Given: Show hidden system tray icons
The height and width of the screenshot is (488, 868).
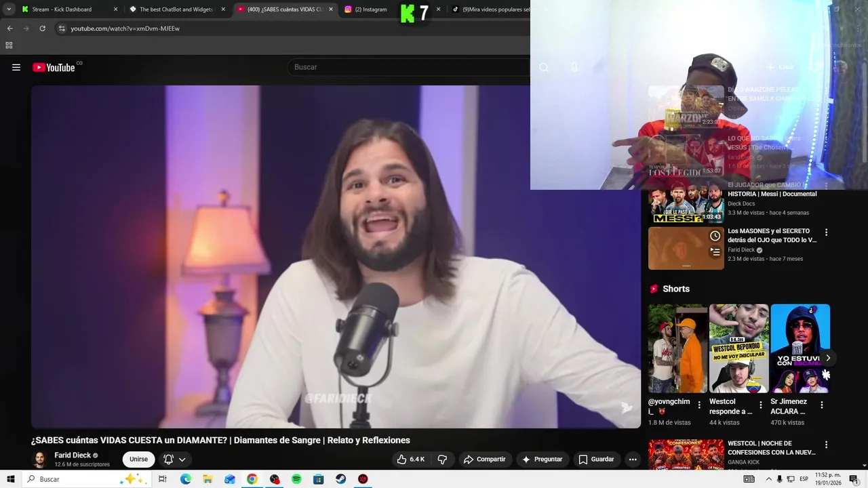Looking at the screenshot, I should pos(768,479).
